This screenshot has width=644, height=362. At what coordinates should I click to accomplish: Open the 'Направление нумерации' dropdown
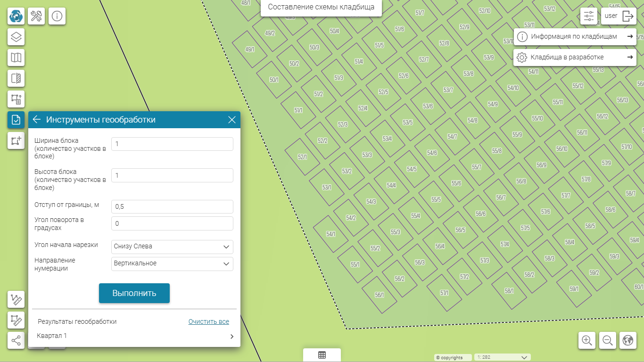(x=172, y=263)
